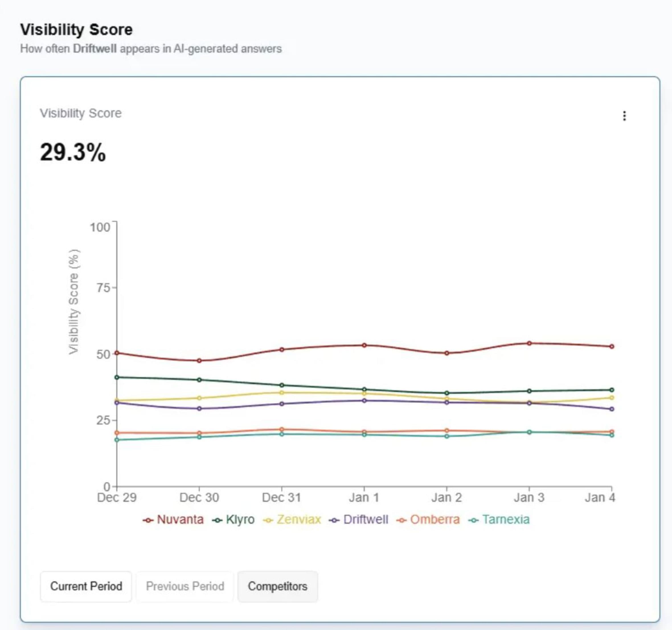The width and height of the screenshot is (672, 630).
Task: Click the Current Period button
Action: tap(86, 586)
